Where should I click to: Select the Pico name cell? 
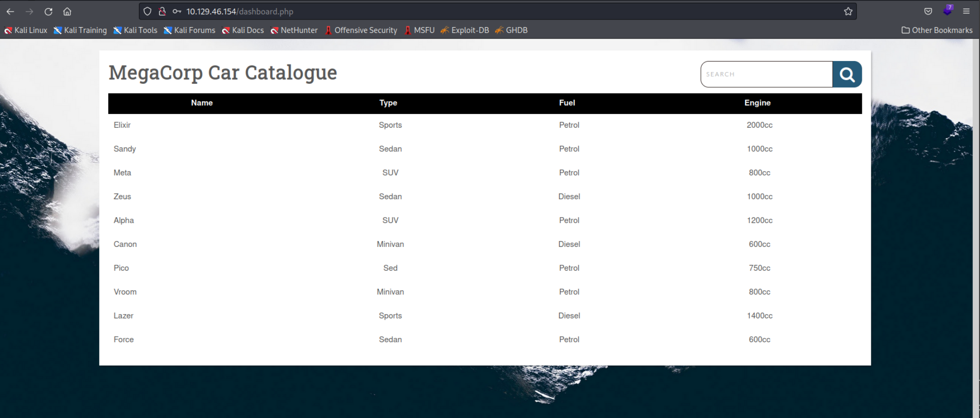[121, 268]
